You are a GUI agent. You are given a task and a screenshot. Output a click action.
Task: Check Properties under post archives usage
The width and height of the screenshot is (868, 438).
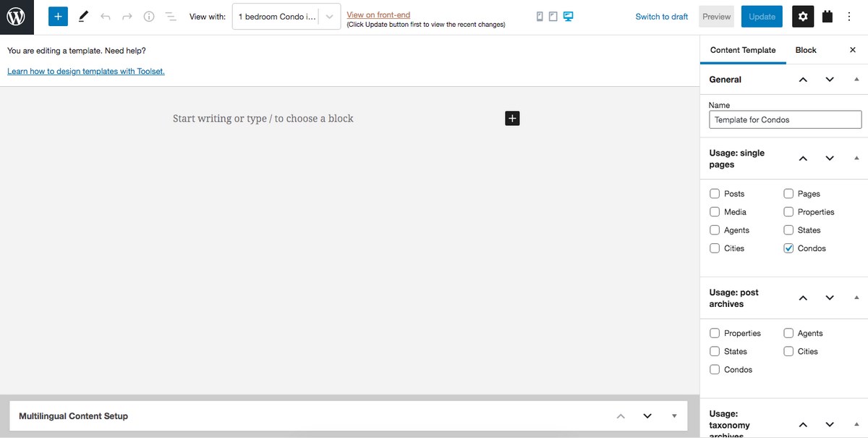tap(715, 334)
